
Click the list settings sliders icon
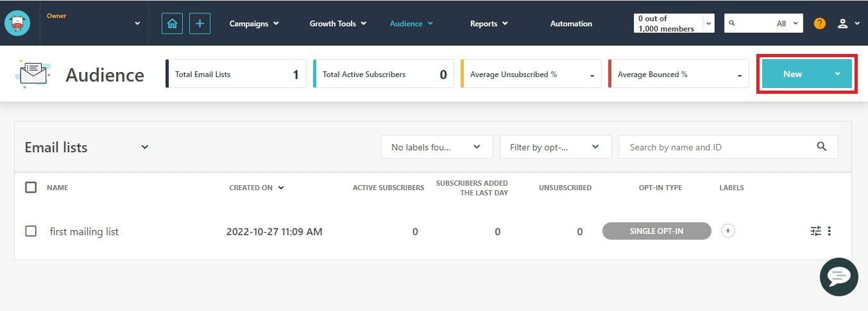click(815, 231)
